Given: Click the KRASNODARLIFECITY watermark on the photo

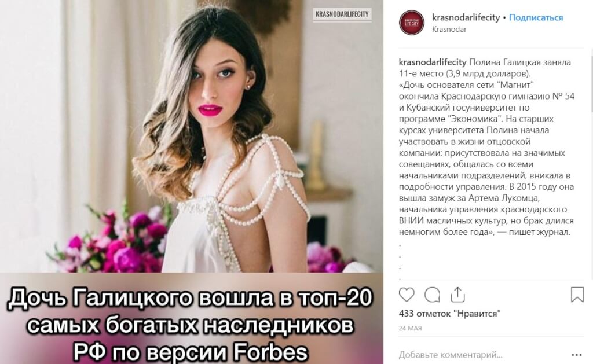Looking at the screenshot, I should pyautogui.click(x=342, y=14).
